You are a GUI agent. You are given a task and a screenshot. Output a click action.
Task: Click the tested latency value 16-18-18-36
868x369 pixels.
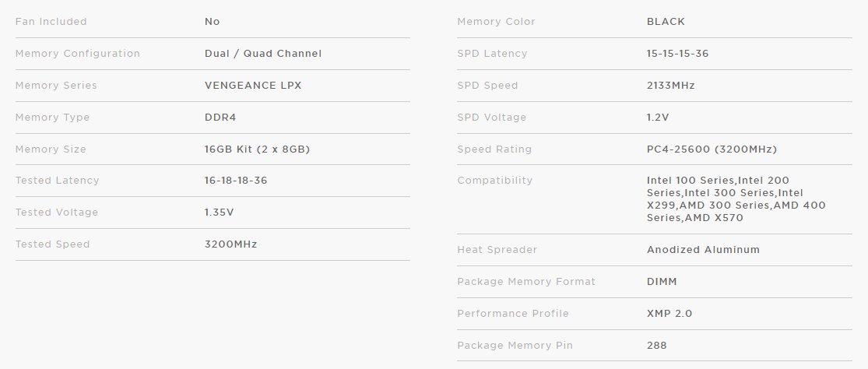click(235, 181)
